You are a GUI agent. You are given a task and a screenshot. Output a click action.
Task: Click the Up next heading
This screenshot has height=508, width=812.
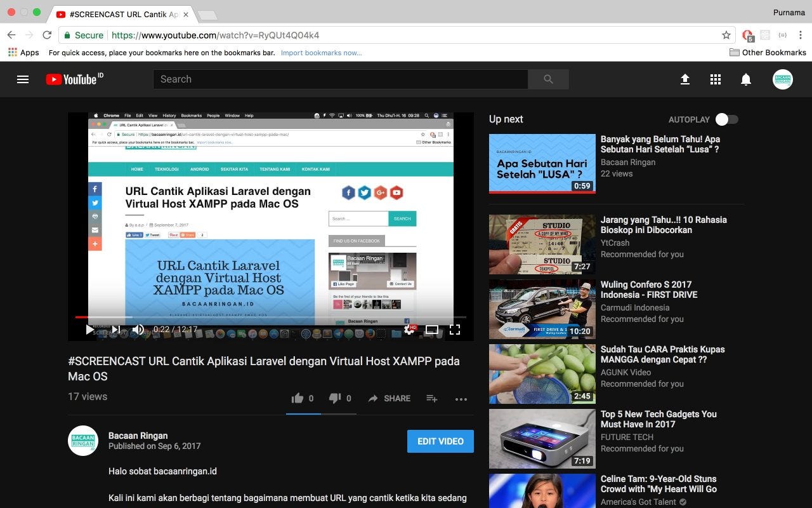tap(506, 119)
